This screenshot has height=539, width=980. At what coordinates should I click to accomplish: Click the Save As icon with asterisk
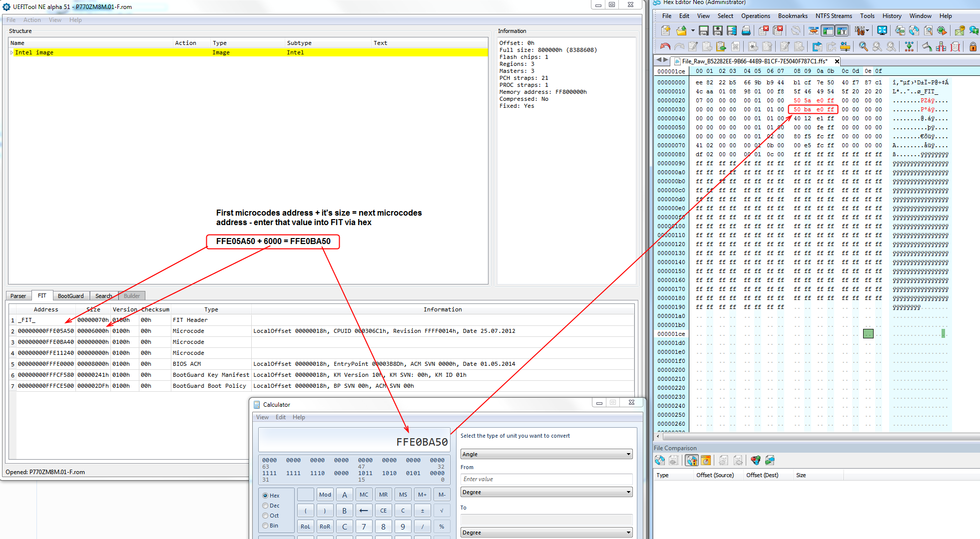click(718, 30)
